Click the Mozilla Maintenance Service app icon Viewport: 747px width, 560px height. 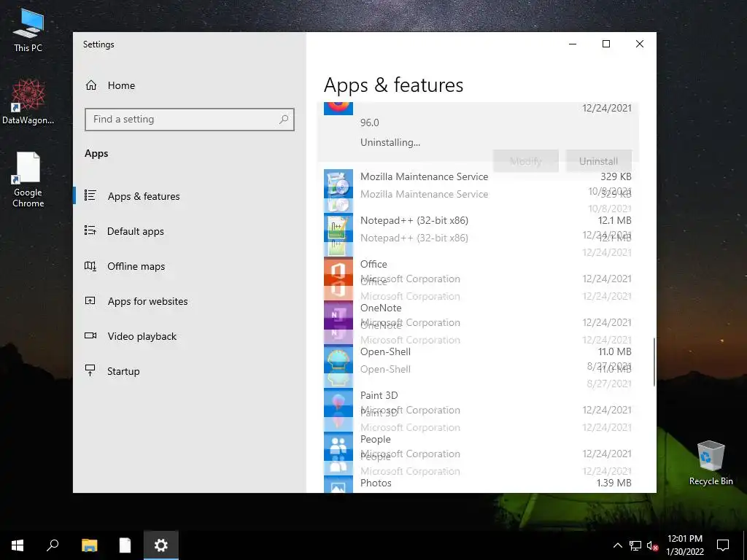[x=338, y=184]
